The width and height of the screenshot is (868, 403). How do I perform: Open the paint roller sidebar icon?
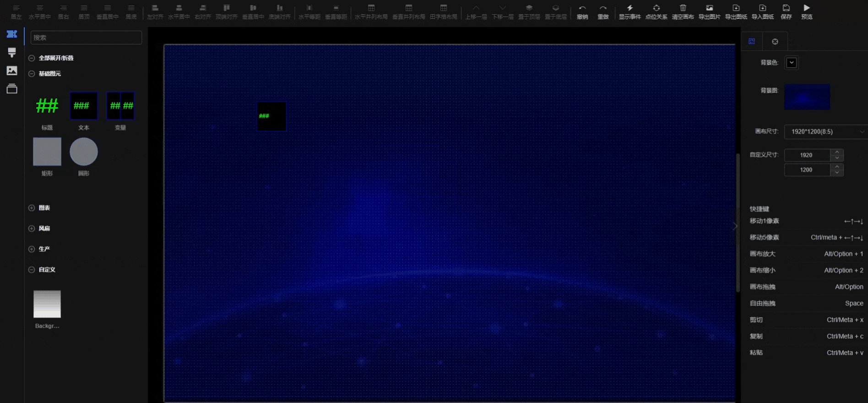(x=12, y=53)
